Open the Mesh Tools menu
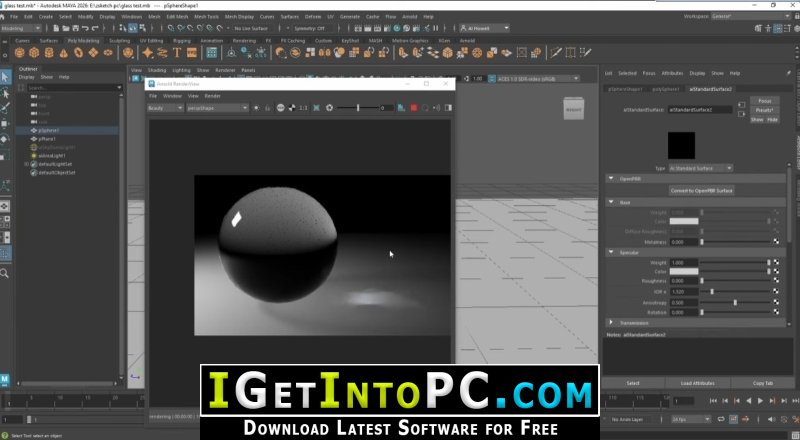 click(206, 17)
